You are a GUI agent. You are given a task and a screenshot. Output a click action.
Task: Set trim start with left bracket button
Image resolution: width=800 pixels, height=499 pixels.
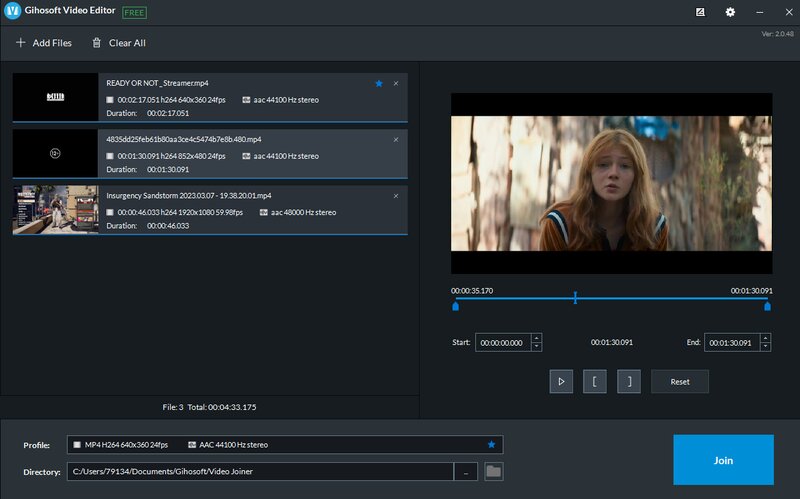coord(595,382)
